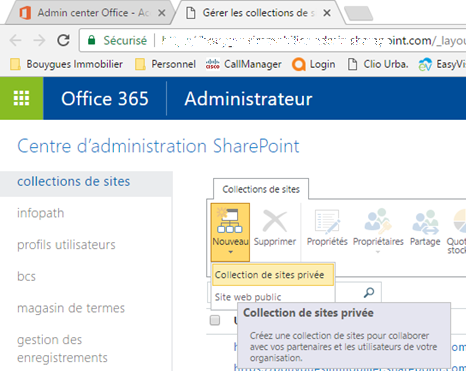471x371 pixels.
Task: Close the Admin center Office tab
Action: click(162, 13)
